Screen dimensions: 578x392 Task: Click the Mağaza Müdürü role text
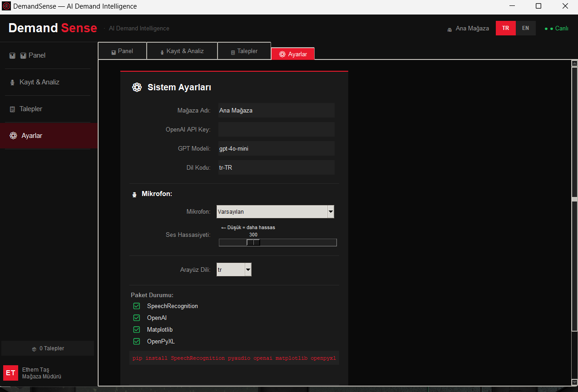click(x=42, y=377)
